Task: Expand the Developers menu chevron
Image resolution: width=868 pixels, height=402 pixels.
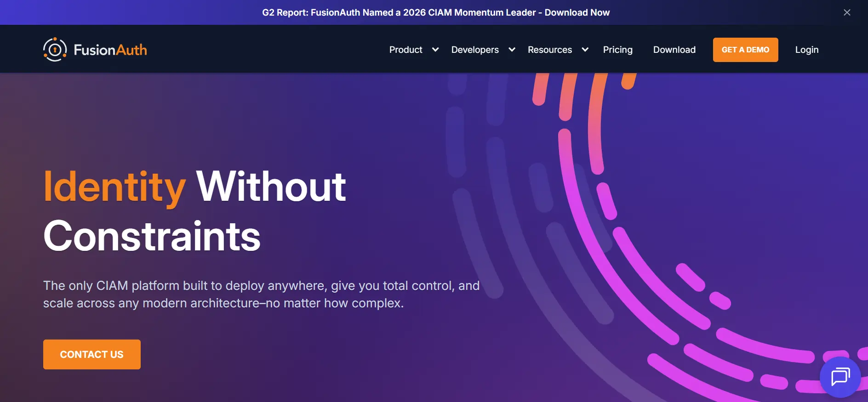Action: [x=512, y=50]
